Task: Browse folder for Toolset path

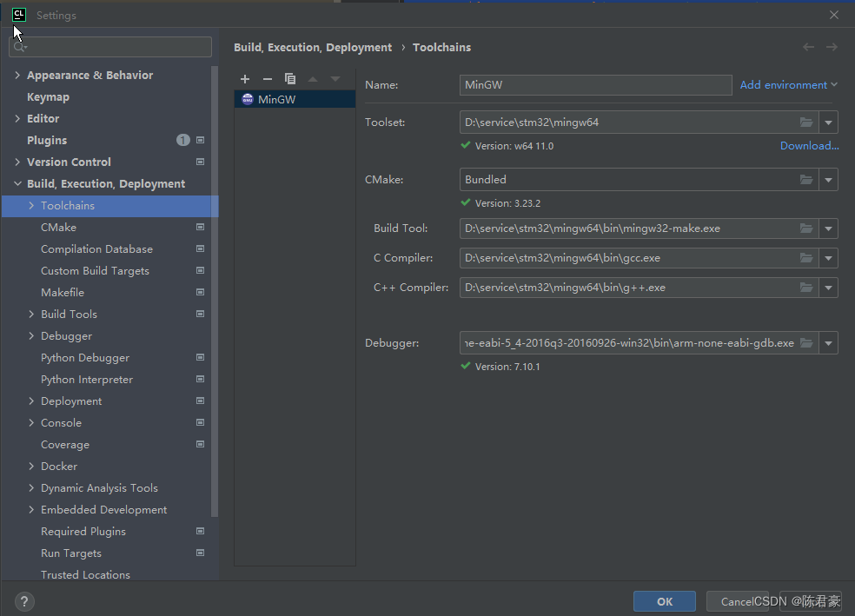Action: point(806,123)
